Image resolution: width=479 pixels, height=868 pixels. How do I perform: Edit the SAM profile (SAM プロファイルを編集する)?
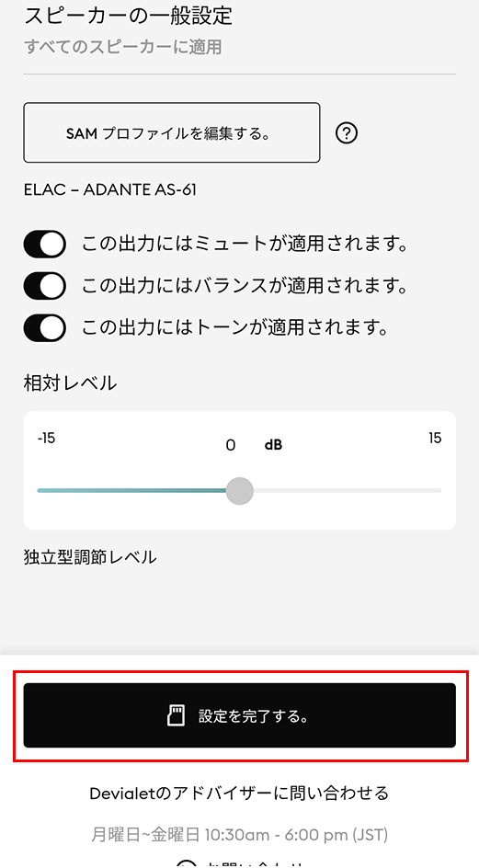pyautogui.click(x=172, y=132)
